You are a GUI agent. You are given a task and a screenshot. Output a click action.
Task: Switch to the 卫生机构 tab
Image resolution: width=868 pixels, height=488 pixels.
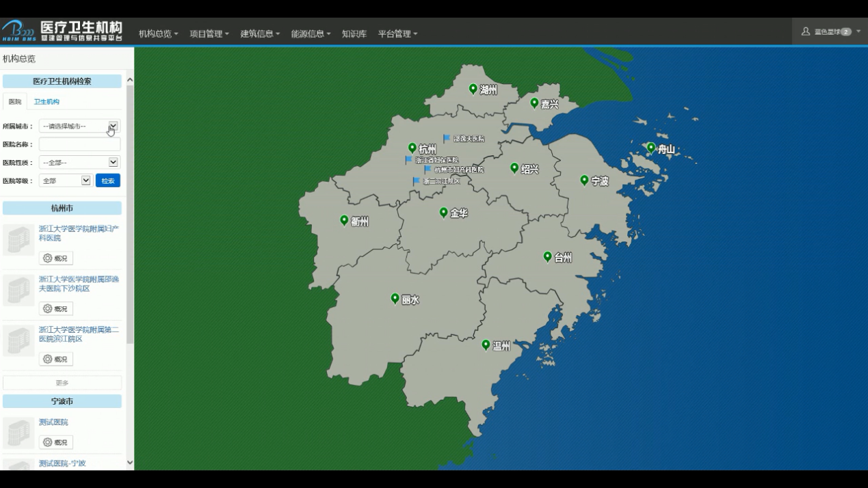tap(47, 102)
